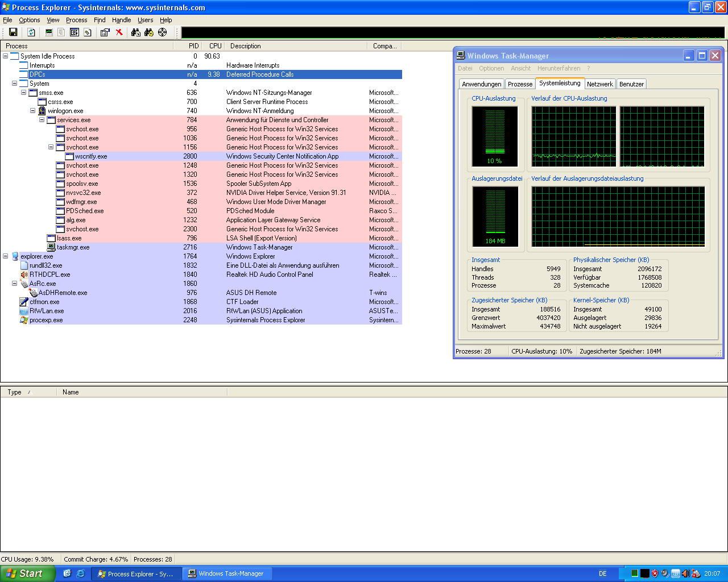Click the ctfmon.exe pen icon
This screenshot has height=582, width=728.
tap(24, 302)
